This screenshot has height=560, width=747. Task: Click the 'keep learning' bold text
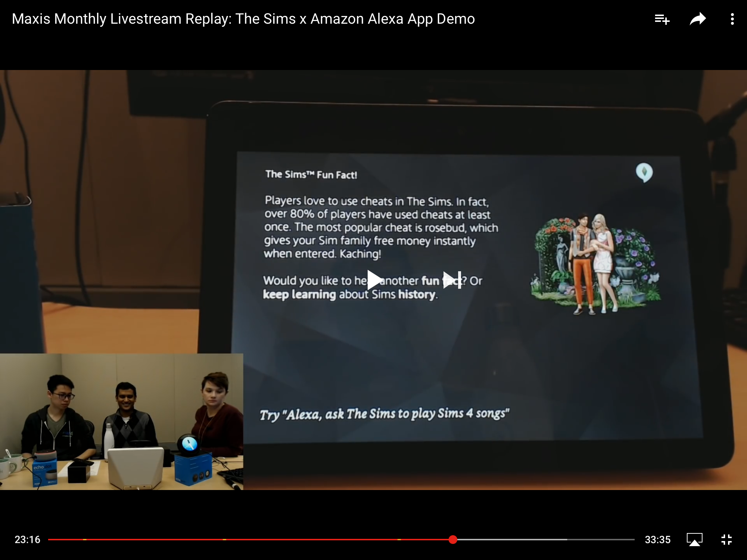coord(299,294)
